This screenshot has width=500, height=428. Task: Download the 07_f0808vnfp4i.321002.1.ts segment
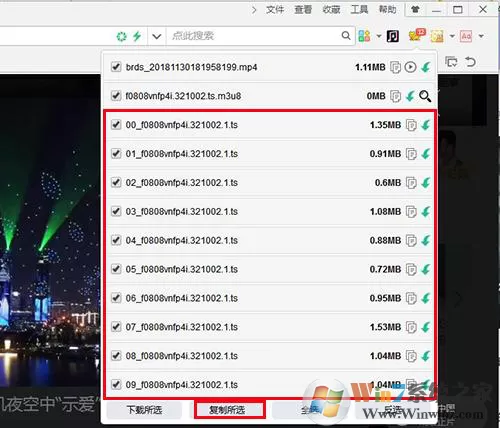coord(426,327)
